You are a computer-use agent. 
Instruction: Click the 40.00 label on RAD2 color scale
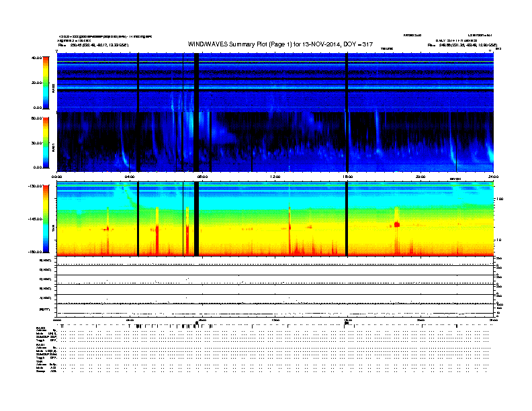[36, 58]
